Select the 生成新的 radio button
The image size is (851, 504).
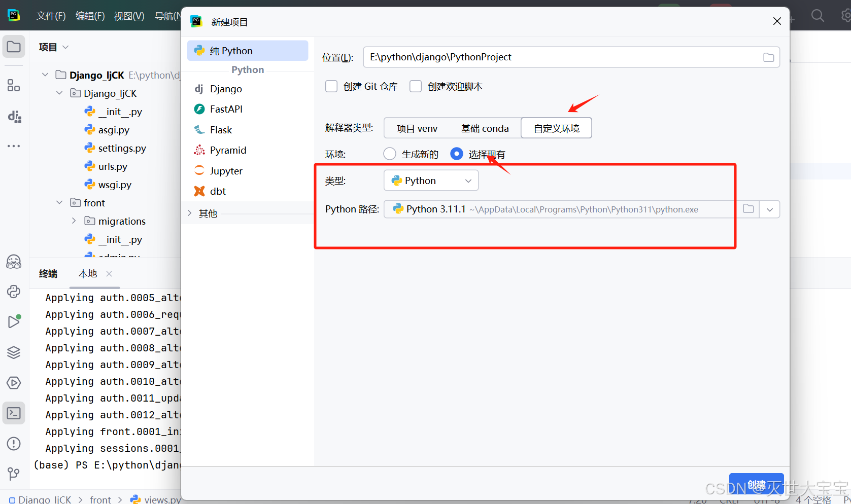pyautogui.click(x=389, y=154)
